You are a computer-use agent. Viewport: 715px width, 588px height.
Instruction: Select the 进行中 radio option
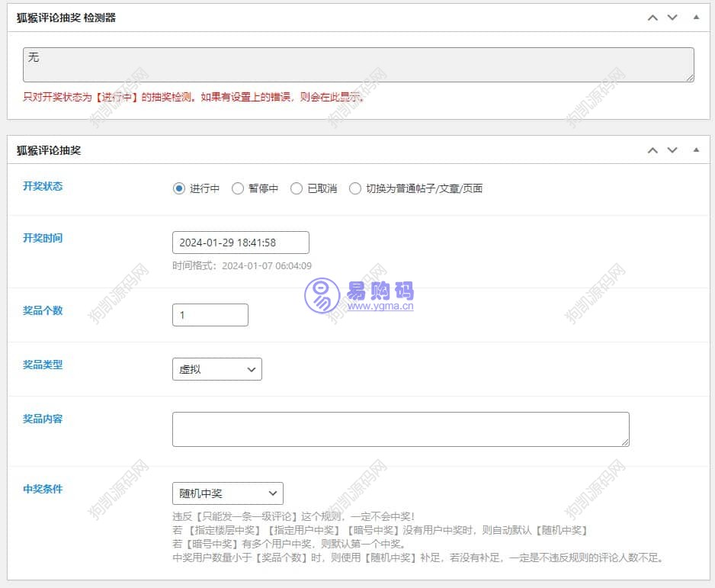coord(179,188)
